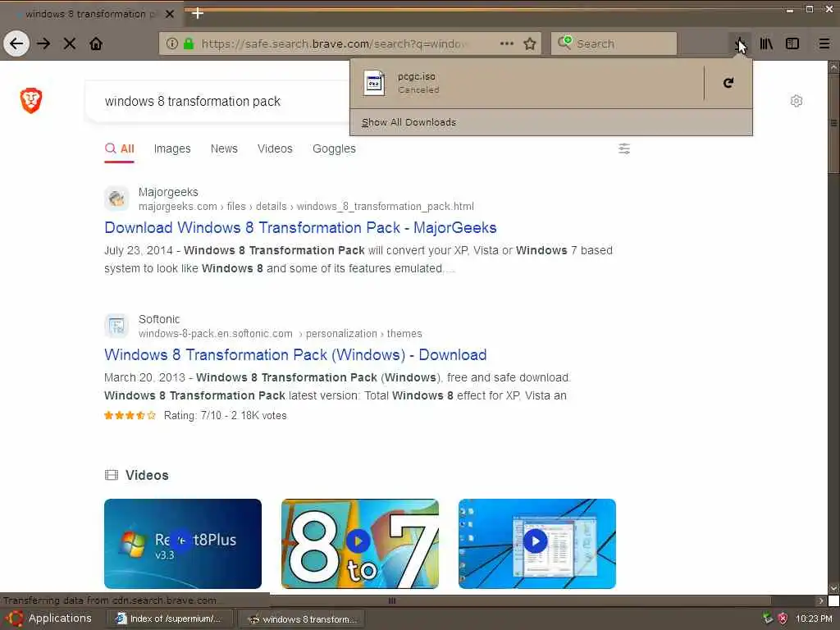Play the Windows 8 desktop video thumbnail
This screenshot has height=630, width=840.
(x=536, y=543)
